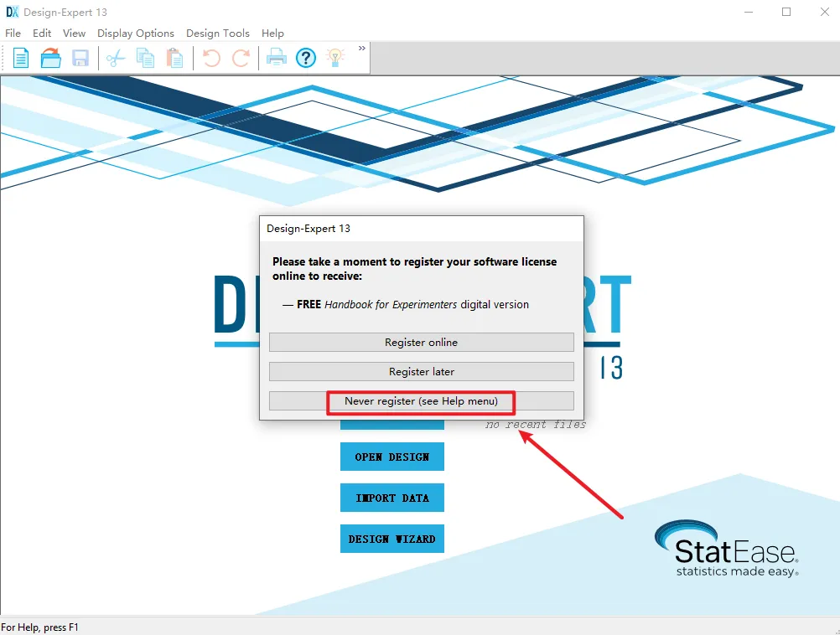Click the Save floppy disk icon

click(x=80, y=58)
